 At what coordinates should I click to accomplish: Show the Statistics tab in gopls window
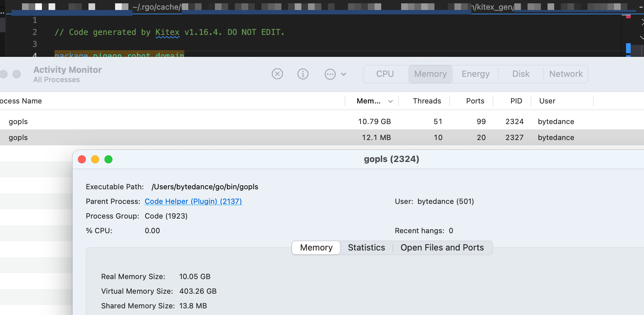(x=366, y=248)
